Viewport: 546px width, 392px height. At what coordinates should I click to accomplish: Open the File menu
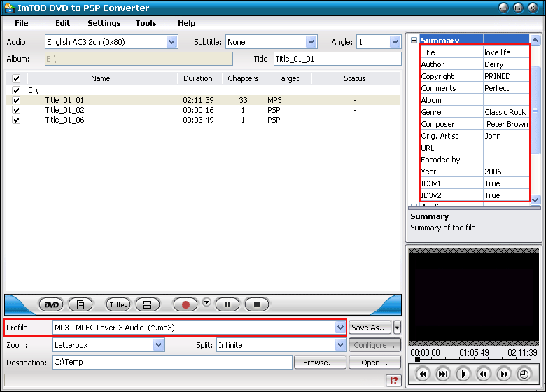[x=22, y=23]
